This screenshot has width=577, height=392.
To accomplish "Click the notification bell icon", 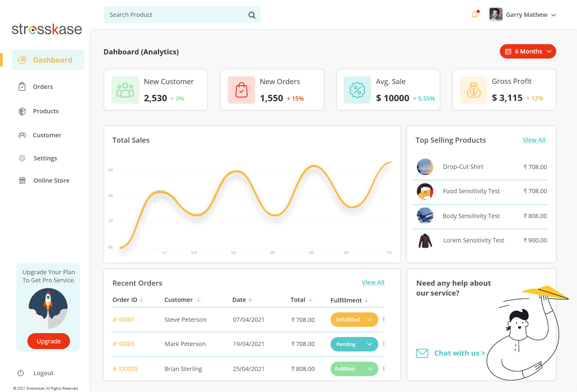I will [474, 14].
